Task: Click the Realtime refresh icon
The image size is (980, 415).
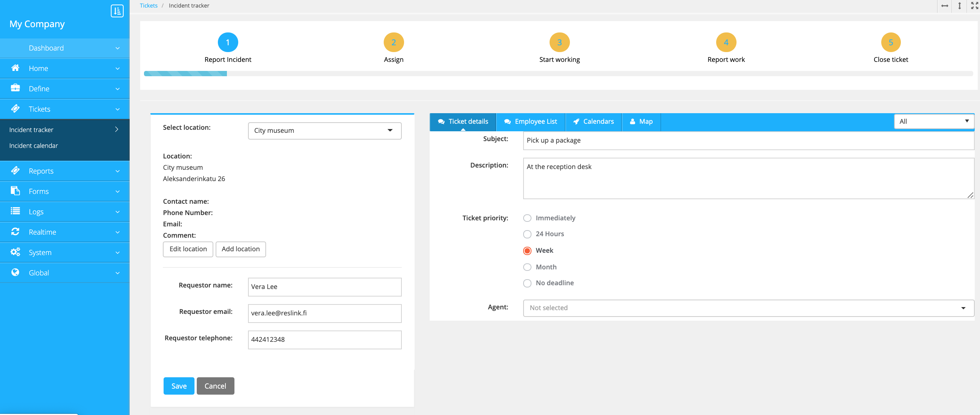Action: pyautogui.click(x=15, y=232)
